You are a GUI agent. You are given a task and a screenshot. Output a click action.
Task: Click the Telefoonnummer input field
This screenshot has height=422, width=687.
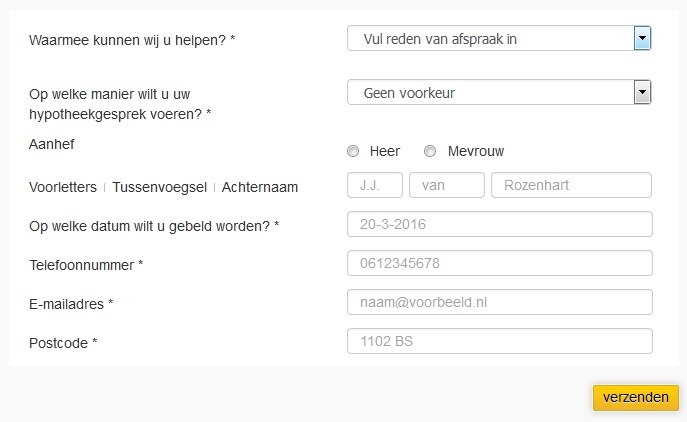click(500, 263)
